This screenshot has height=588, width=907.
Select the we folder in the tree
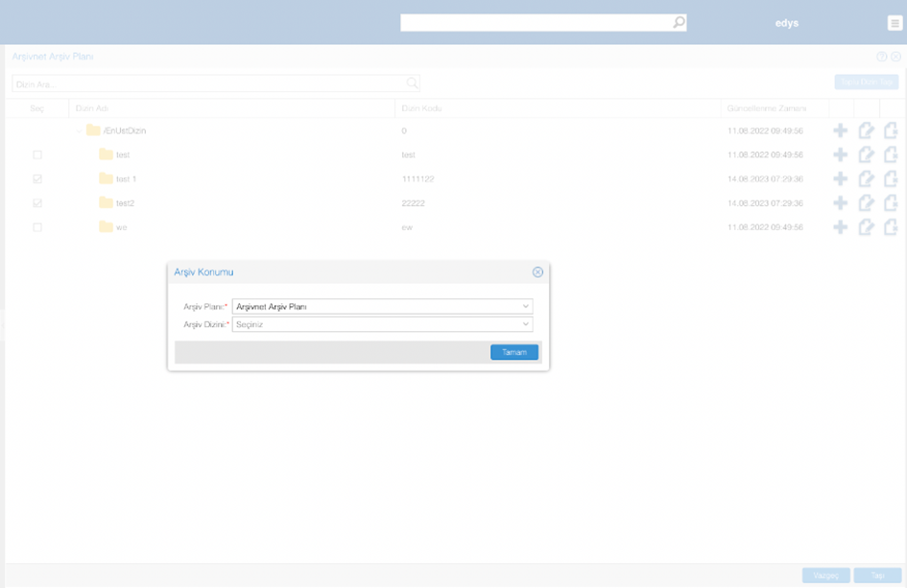point(121,227)
